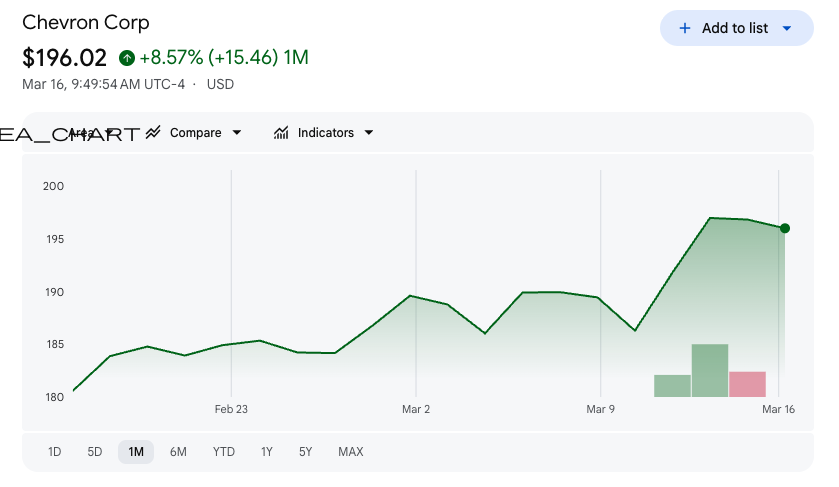Click the Indicators button label
The height and width of the screenshot is (487, 839).
coord(326,133)
